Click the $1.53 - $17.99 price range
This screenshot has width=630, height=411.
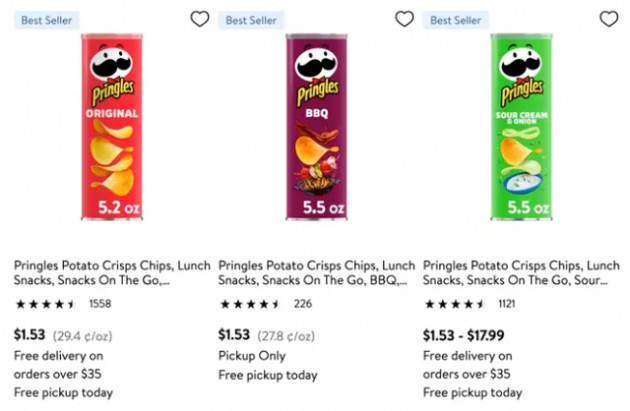tap(463, 335)
